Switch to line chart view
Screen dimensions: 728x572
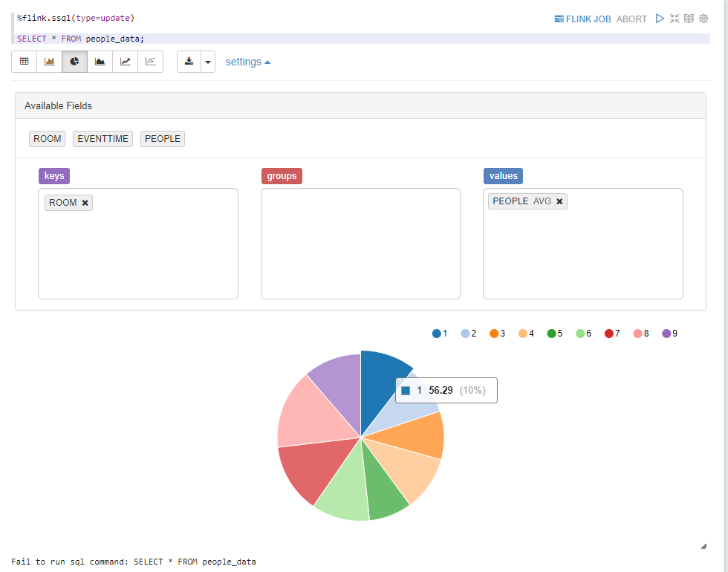tap(125, 62)
